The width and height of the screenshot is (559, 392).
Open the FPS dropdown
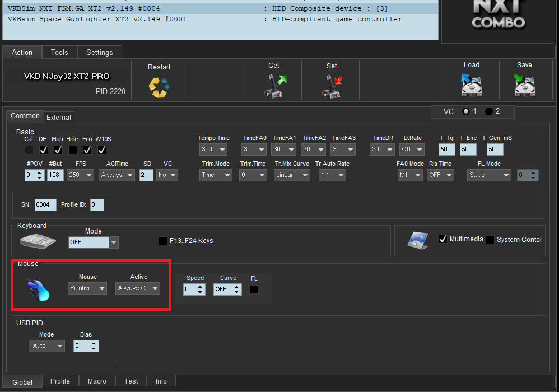coord(80,175)
